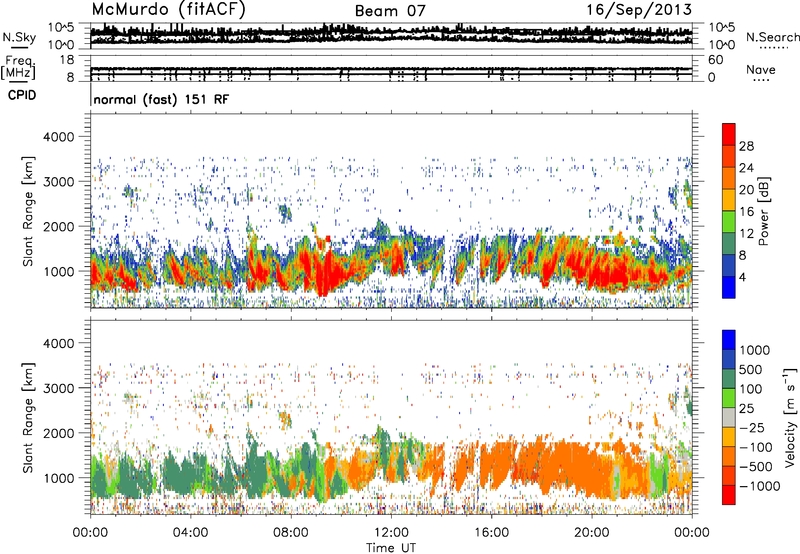Click the 'normal (fast) 151 RF' text
Viewport: 800px width, 554px height.
pyautogui.click(x=161, y=99)
